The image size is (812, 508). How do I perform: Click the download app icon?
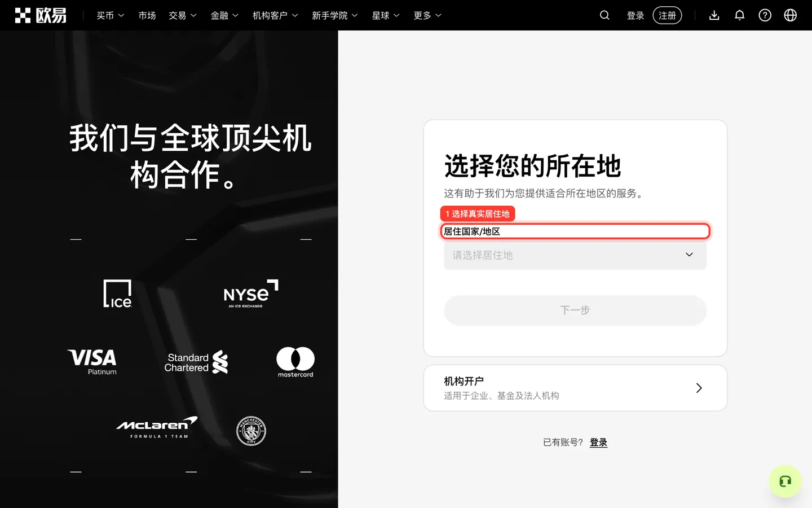click(714, 15)
